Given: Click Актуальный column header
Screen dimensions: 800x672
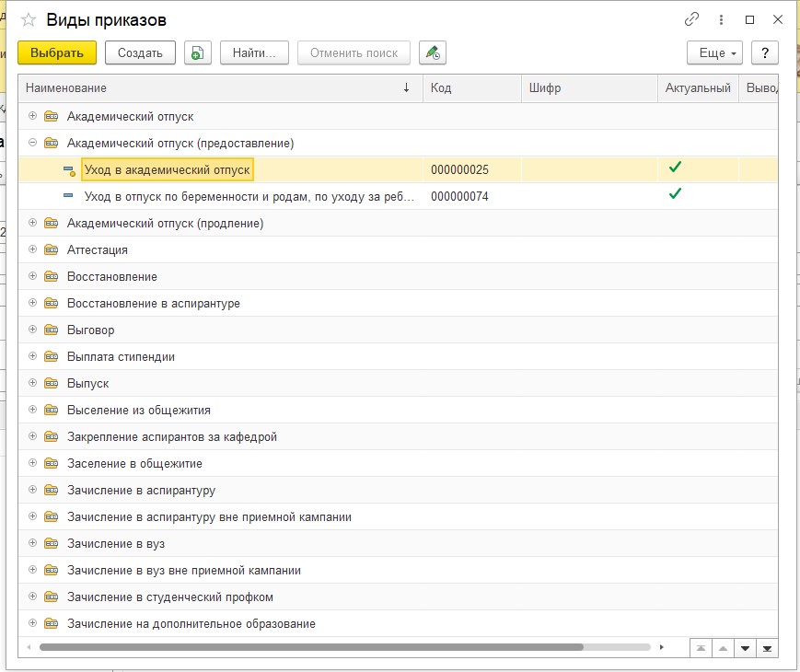Looking at the screenshot, I should (x=698, y=87).
